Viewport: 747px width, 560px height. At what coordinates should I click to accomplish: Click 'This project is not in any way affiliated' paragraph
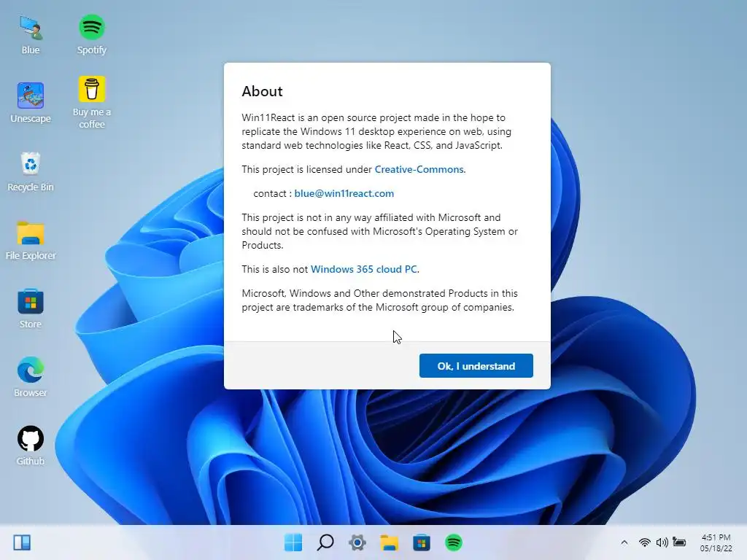coord(379,231)
